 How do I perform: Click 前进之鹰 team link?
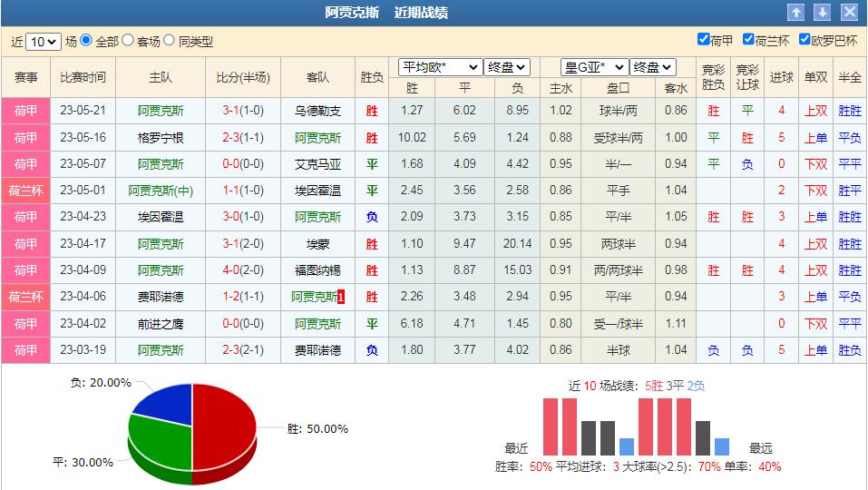[161, 323]
